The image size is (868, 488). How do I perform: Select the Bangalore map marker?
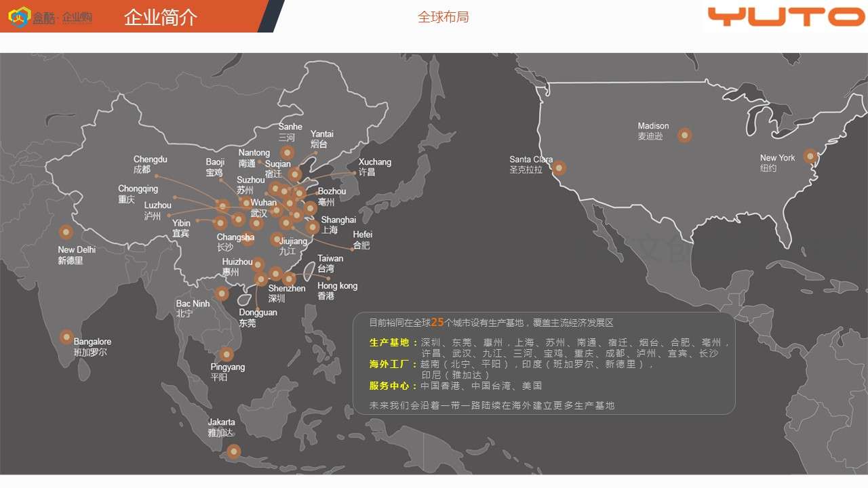66,337
